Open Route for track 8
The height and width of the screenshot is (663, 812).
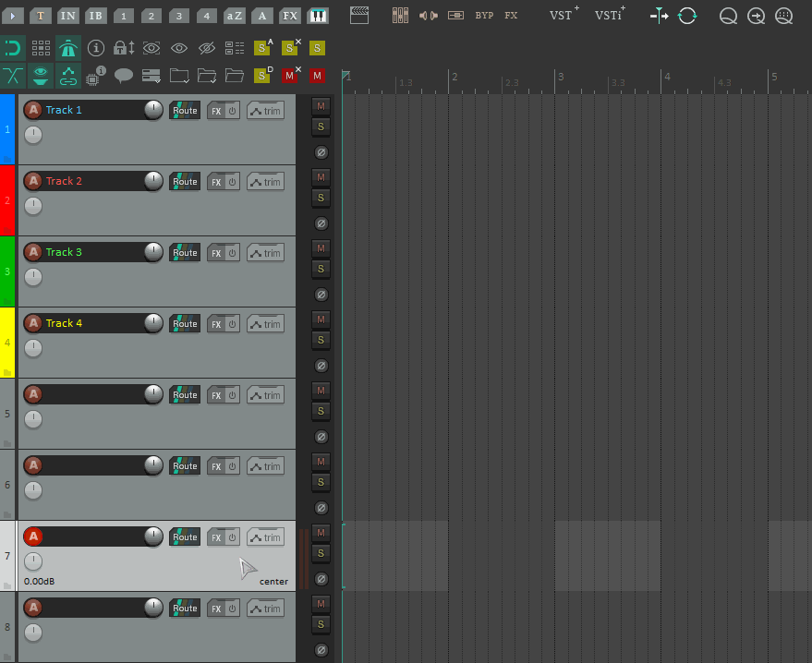(x=185, y=609)
